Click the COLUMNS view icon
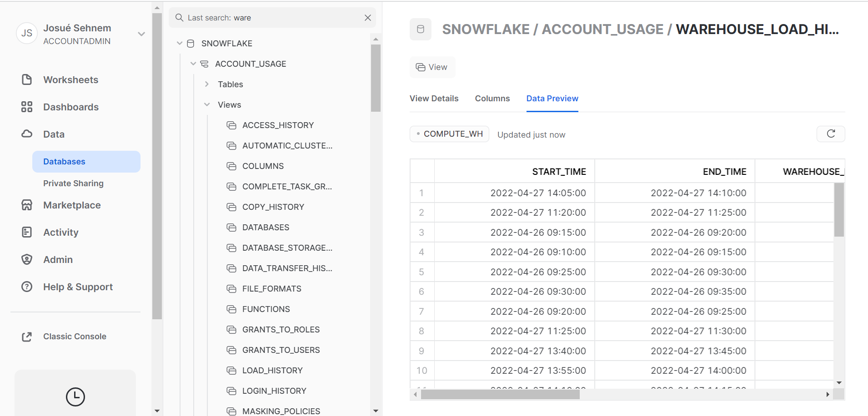 pyautogui.click(x=231, y=166)
